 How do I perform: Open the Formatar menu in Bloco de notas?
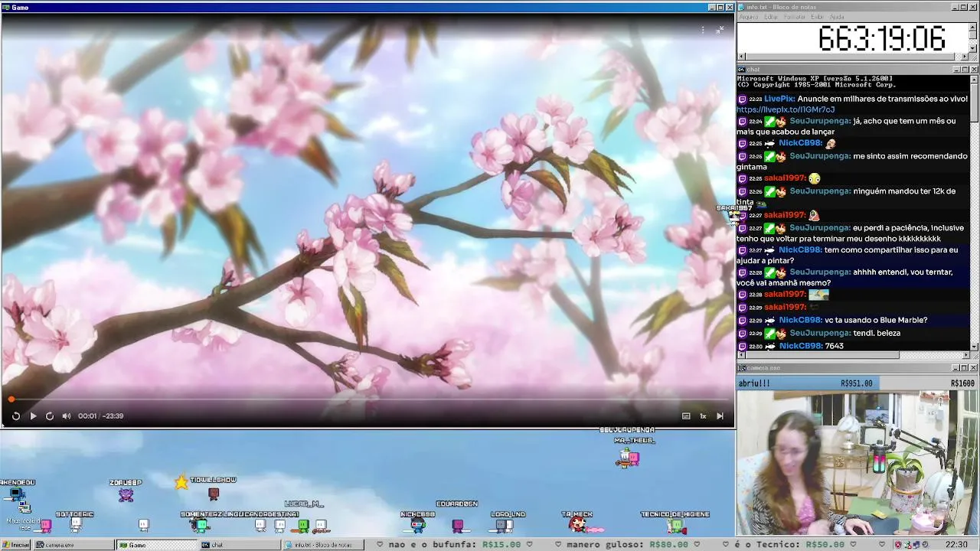(x=795, y=17)
